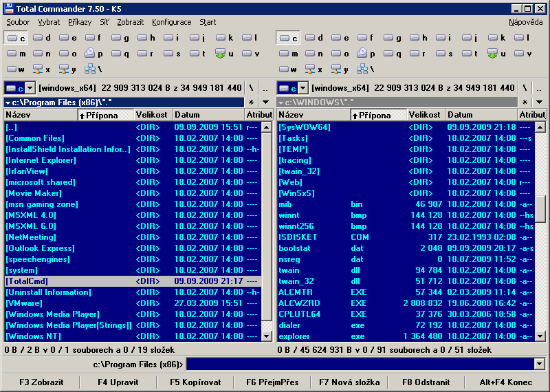Select ISDISKET COM file in right panel

[406, 237]
